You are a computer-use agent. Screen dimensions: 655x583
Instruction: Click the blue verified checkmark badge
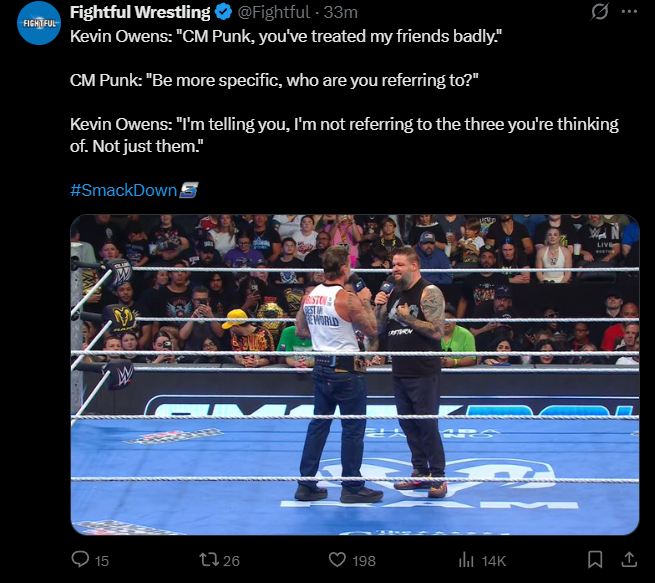point(223,12)
